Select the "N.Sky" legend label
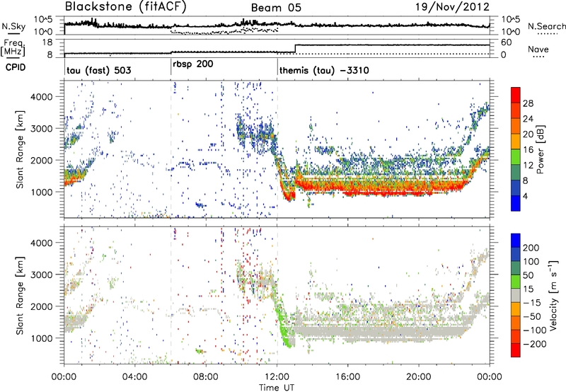This screenshot has height=392, width=566. [13, 26]
